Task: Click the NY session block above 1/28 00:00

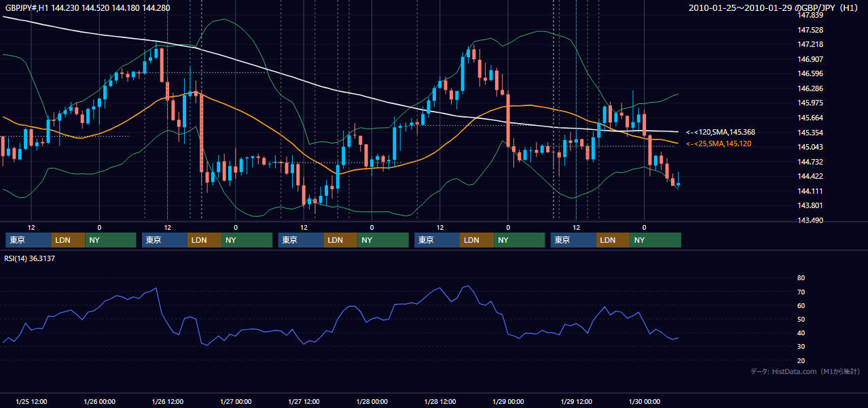Action: coord(384,240)
